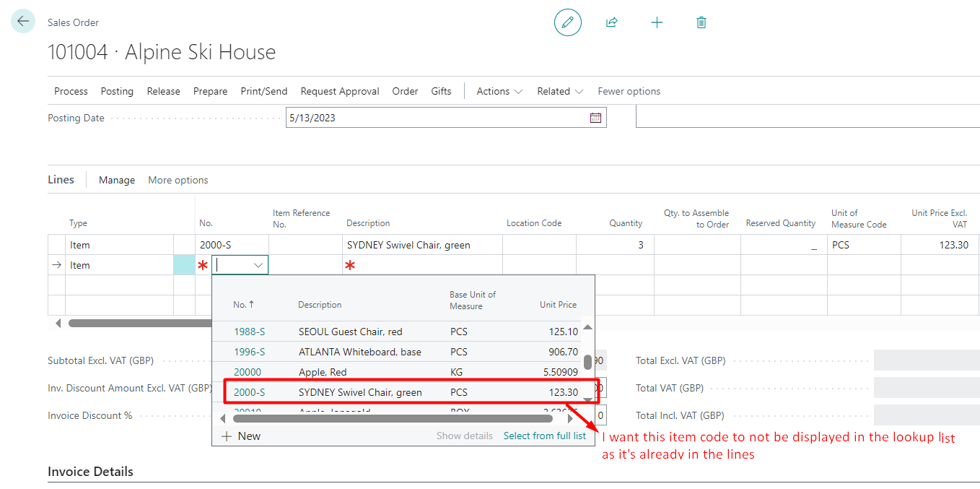The width and height of the screenshot is (980, 489).
Task: Open the Posting Date calendar picker
Action: pyautogui.click(x=595, y=118)
